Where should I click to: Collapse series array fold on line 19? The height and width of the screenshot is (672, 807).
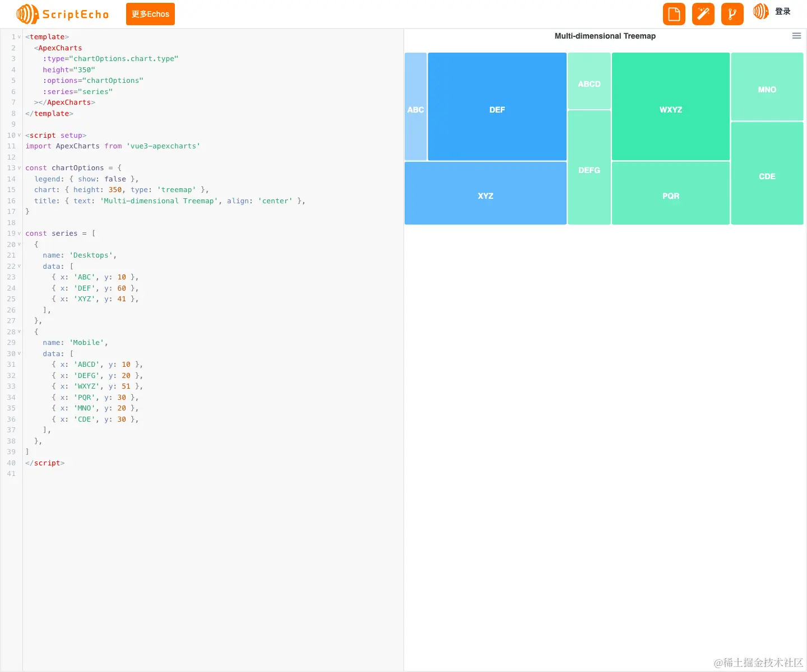[19, 234]
